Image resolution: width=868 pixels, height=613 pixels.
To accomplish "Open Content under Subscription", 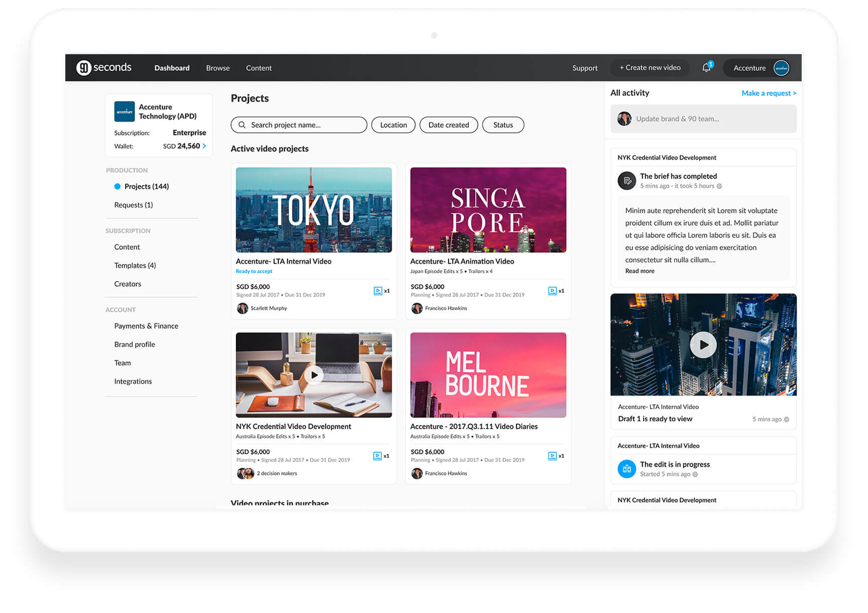I will (x=127, y=247).
